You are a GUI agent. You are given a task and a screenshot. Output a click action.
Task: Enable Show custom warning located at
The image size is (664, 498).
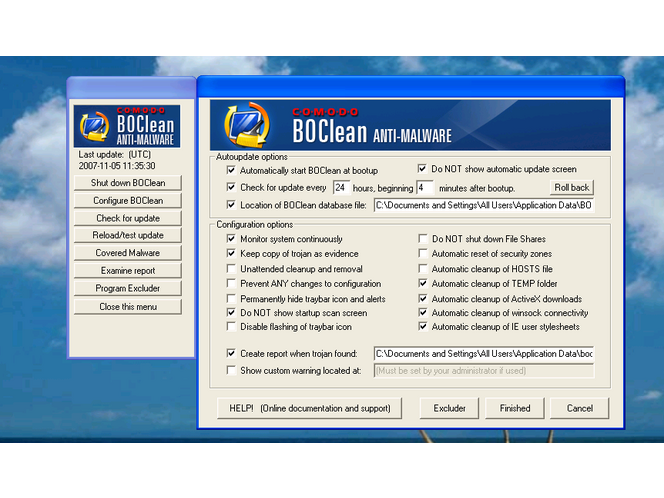[231, 370]
